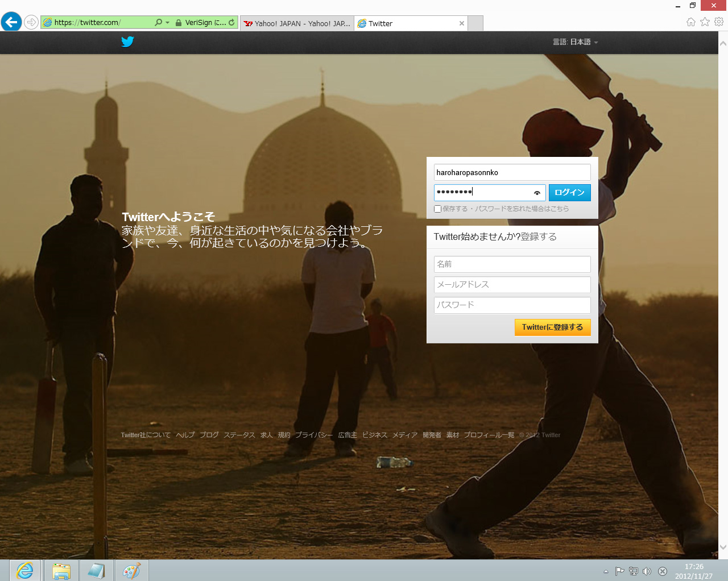
Task: Click the refresh page icon in address bar
Action: pyautogui.click(x=231, y=23)
